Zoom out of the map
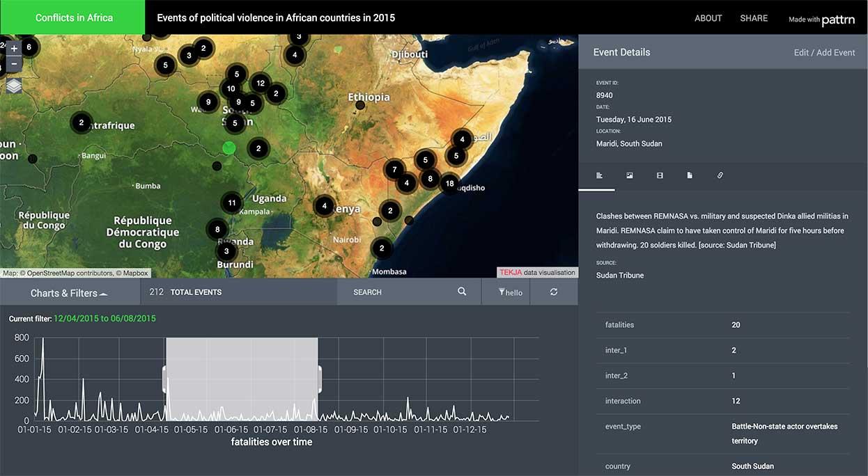 (14, 65)
